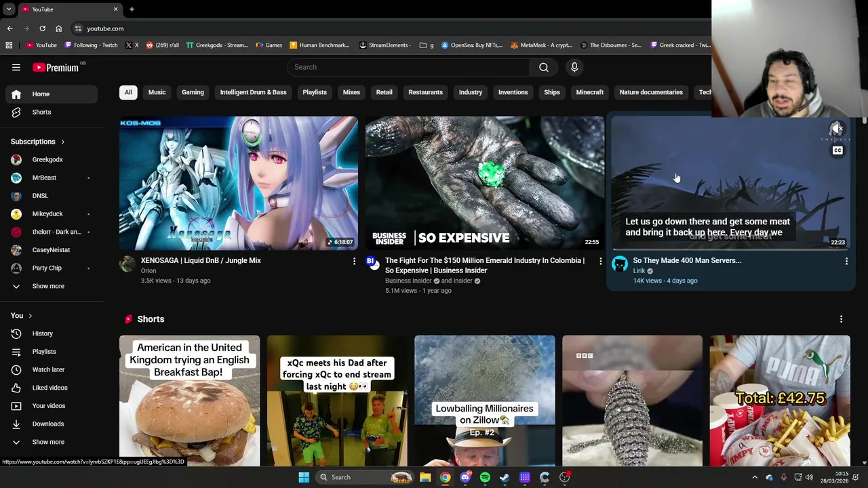
Task: Click the Windows taskbar search box
Action: click(366, 477)
